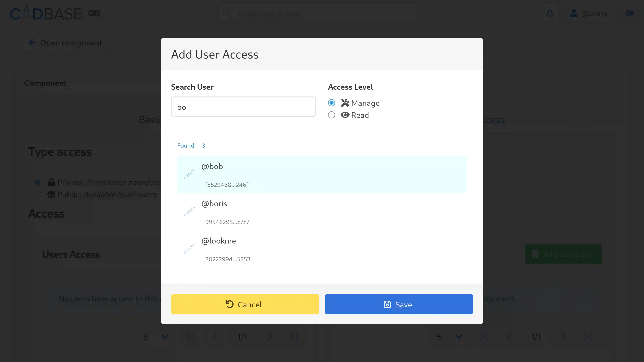Screen dimensions: 644x362
Task: Select the Manage access level radio button
Action: [x=332, y=103]
